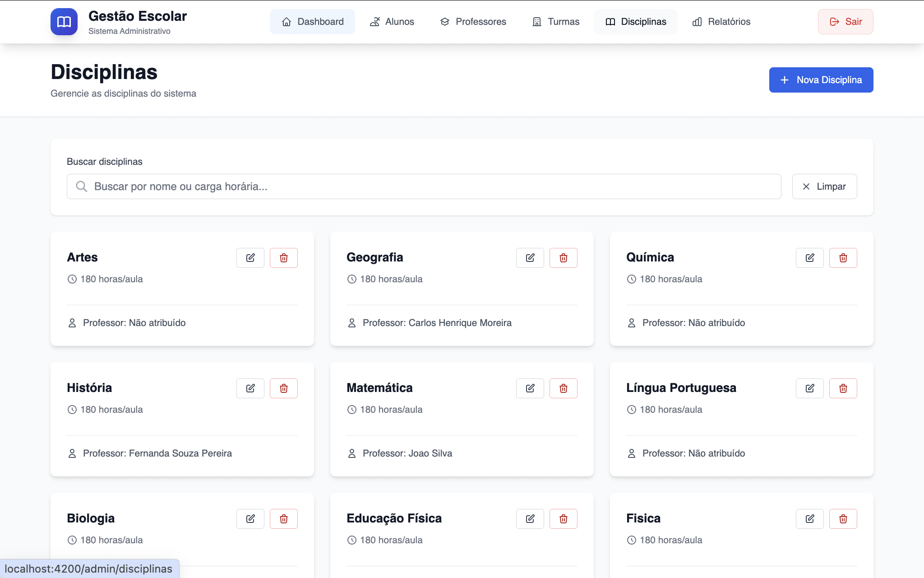924x578 pixels.
Task: Delete the Língua Portuguesa discipline
Action: point(843,388)
